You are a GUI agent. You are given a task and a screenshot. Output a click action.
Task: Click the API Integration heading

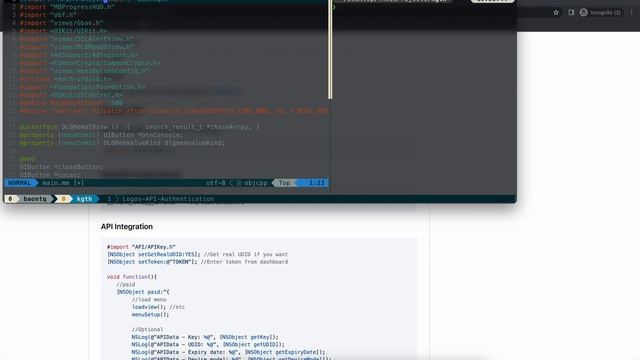[x=127, y=227]
